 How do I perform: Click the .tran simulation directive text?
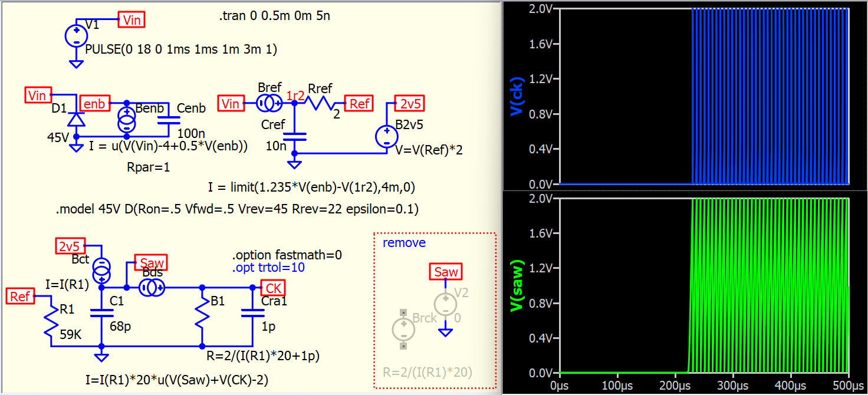click(x=274, y=16)
